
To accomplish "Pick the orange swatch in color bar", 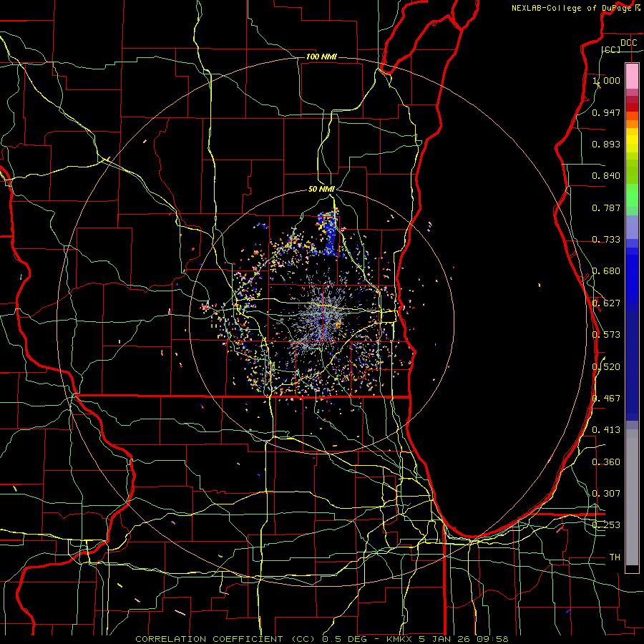I will (632, 124).
